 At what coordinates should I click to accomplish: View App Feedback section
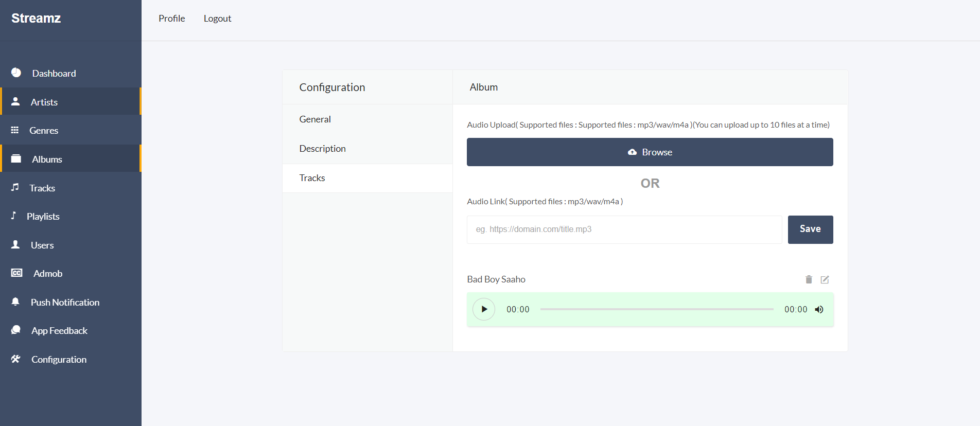[x=59, y=331]
